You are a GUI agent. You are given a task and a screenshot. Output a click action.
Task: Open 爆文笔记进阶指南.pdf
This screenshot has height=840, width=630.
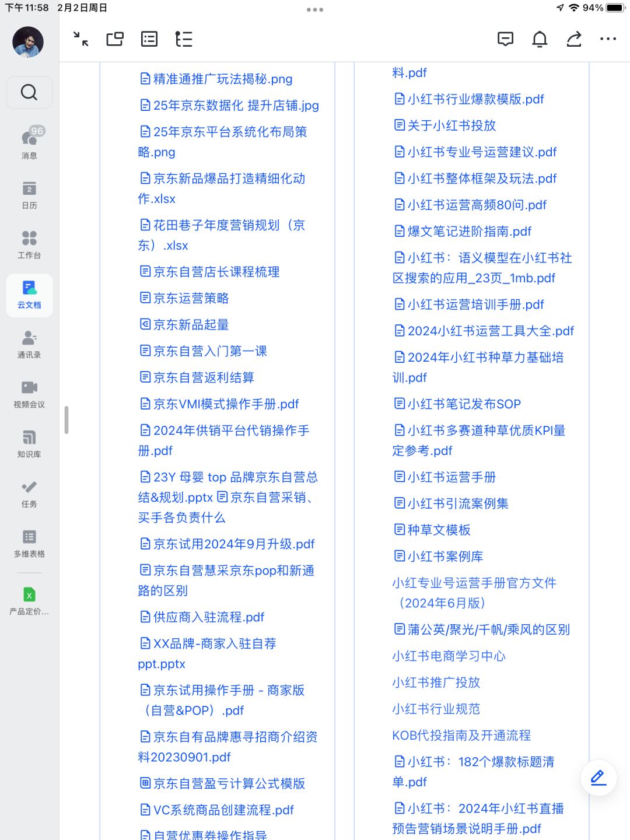pyautogui.click(x=463, y=231)
